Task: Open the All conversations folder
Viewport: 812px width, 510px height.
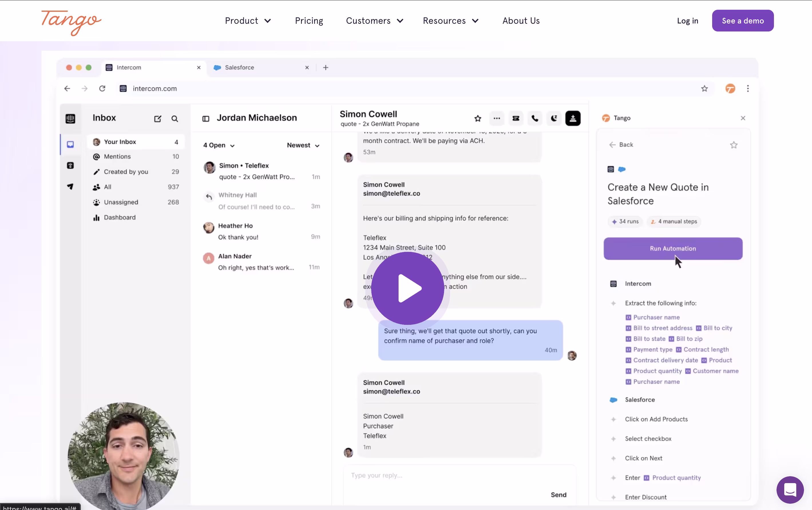Action: click(136, 187)
